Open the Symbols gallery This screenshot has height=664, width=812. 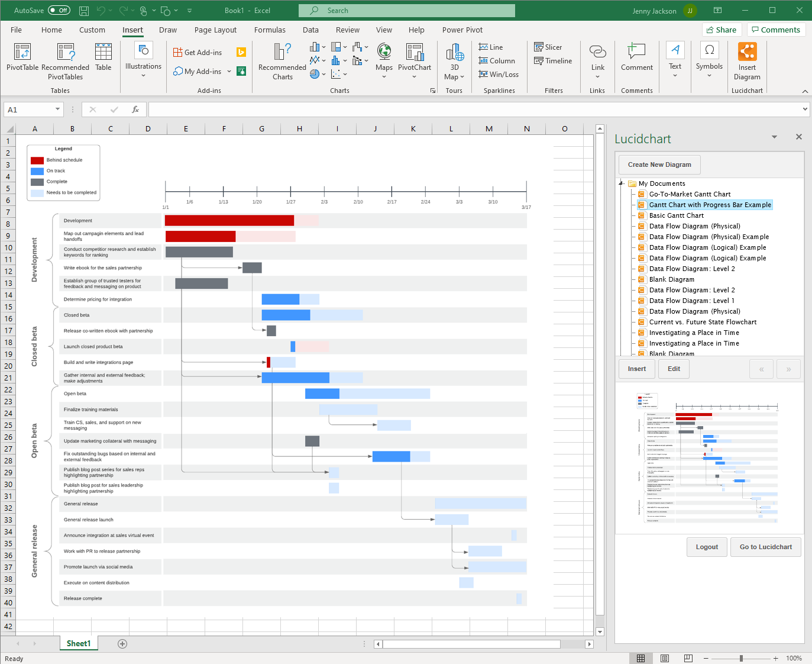709,59
